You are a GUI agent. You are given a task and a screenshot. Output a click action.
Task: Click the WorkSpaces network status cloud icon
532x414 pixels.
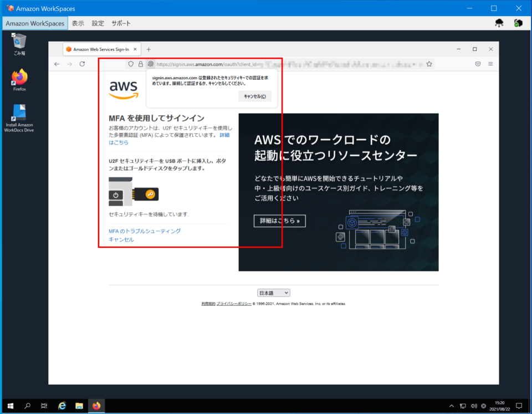click(x=499, y=23)
